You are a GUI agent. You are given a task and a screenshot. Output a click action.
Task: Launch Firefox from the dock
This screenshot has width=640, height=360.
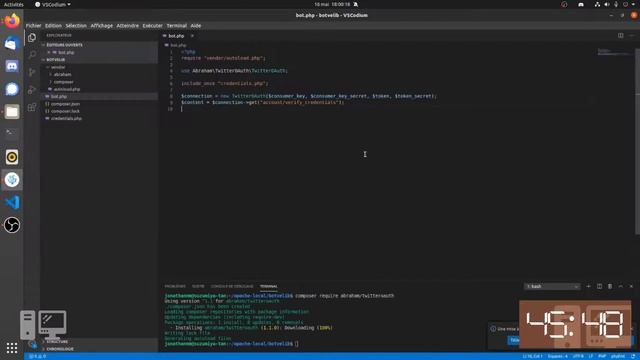click(x=12, y=21)
